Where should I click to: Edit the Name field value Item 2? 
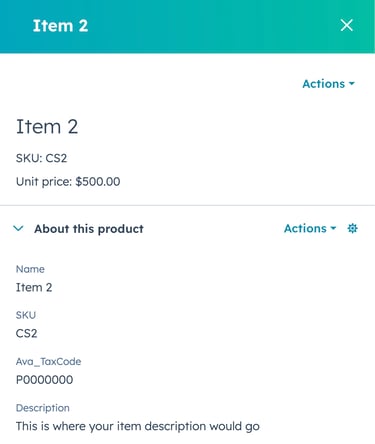pos(34,287)
